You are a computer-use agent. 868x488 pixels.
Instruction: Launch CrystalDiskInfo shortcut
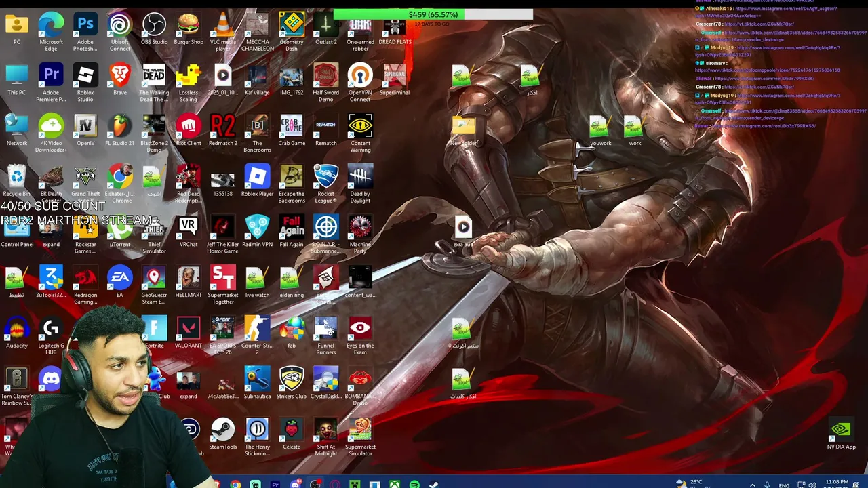click(x=326, y=383)
